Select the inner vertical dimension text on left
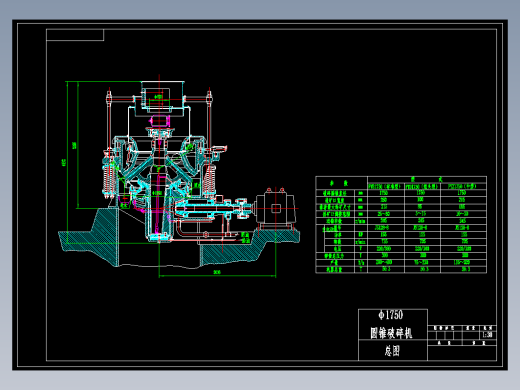Image resolution: width=520 pixels, height=390 pixels. pos(74,145)
